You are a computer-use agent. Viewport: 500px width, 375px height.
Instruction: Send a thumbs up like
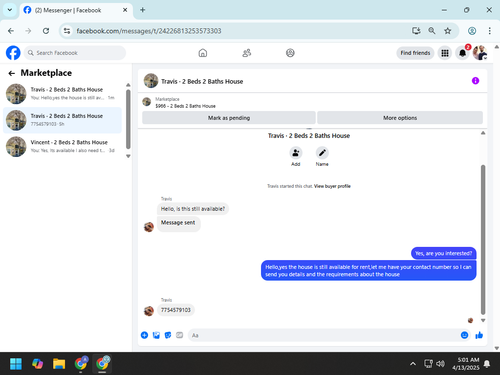pyautogui.click(x=479, y=335)
